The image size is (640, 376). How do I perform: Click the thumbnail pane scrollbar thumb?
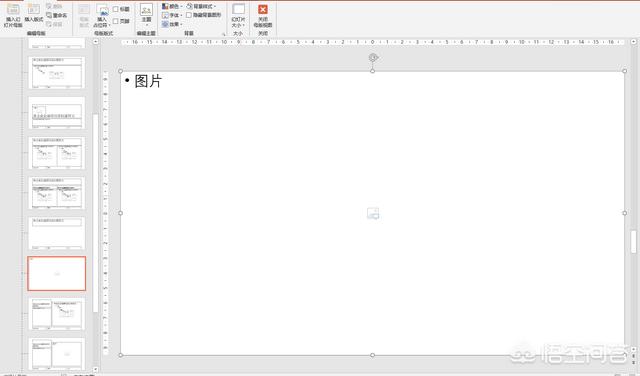[96, 213]
